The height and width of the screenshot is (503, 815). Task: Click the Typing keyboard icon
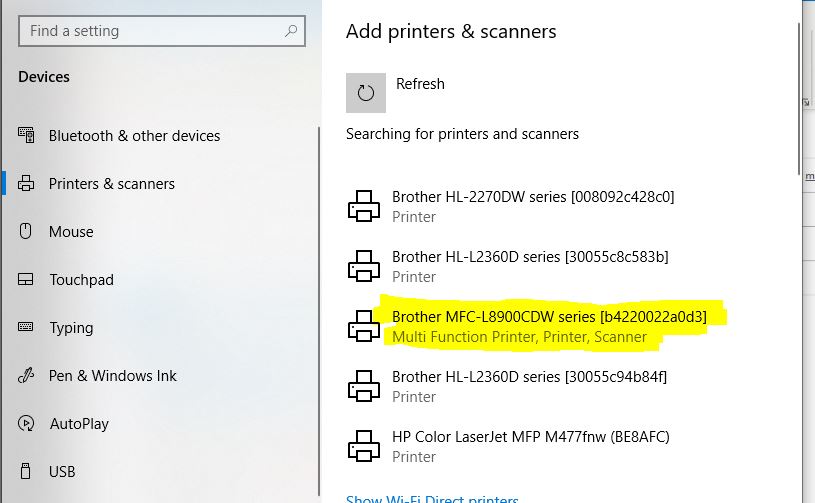click(x=25, y=327)
